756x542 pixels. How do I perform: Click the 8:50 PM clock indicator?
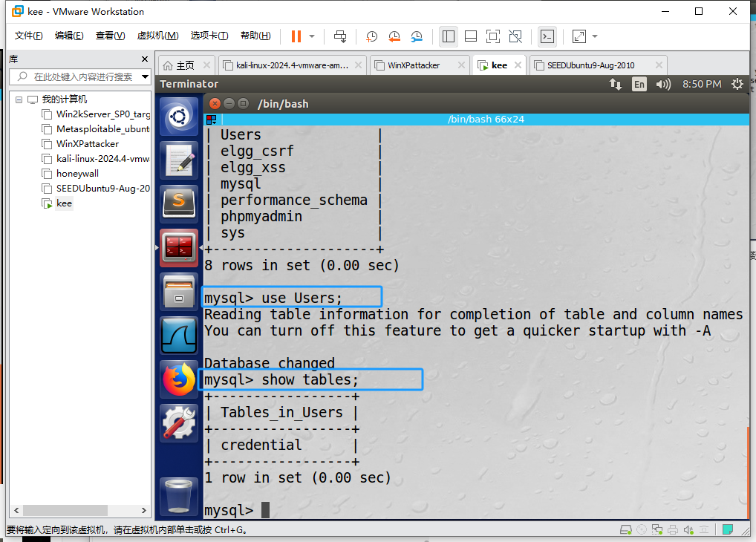click(x=702, y=85)
